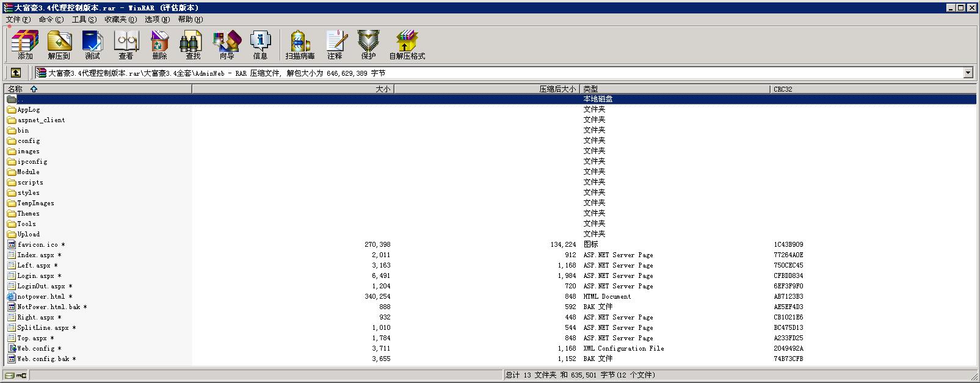
Task: Select the Web.config file entry
Action: coord(36,348)
